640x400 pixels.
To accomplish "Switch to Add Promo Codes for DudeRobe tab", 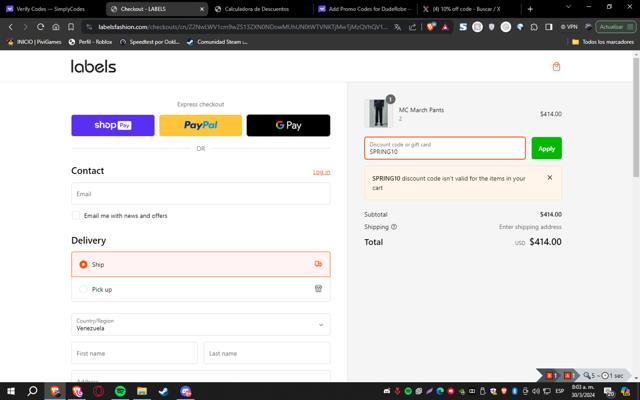I will pos(366,9).
